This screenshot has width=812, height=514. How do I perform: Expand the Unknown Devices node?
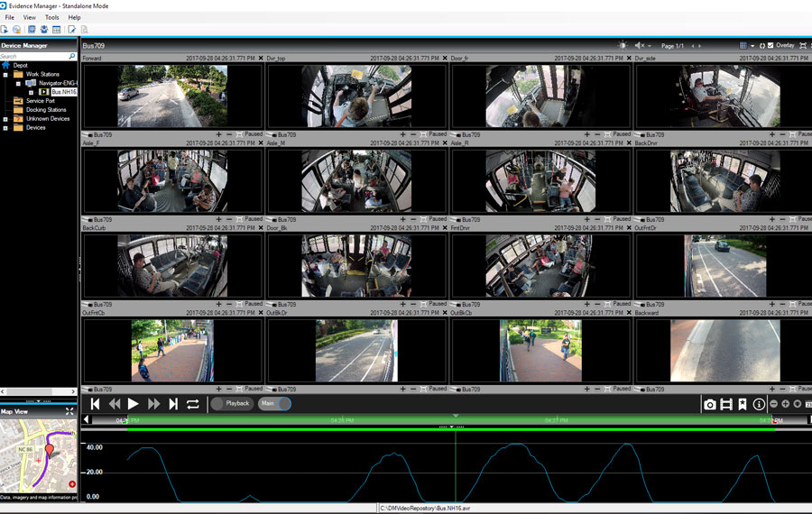[5, 119]
